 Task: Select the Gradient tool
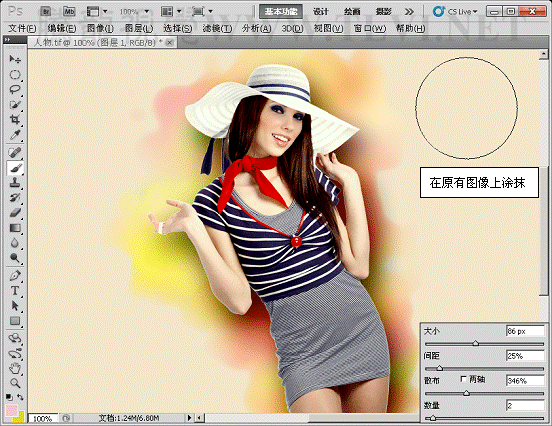[x=15, y=228]
